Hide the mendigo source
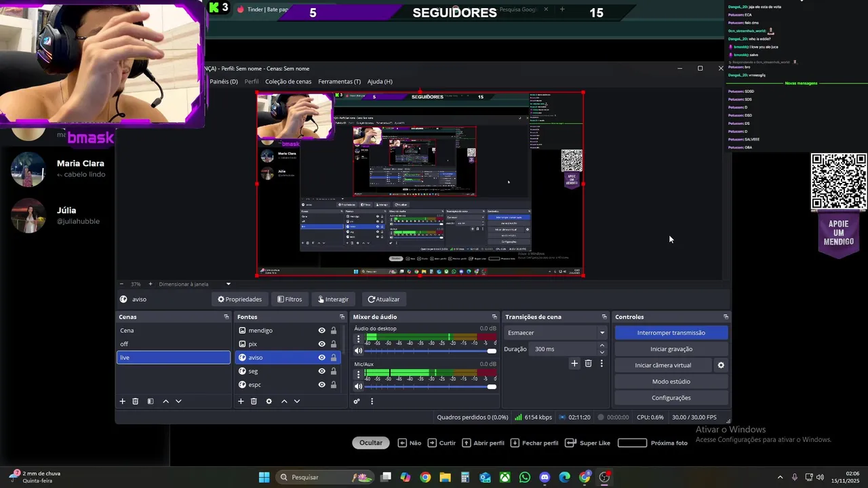Screen dimensions: 868x488 tap(322, 331)
